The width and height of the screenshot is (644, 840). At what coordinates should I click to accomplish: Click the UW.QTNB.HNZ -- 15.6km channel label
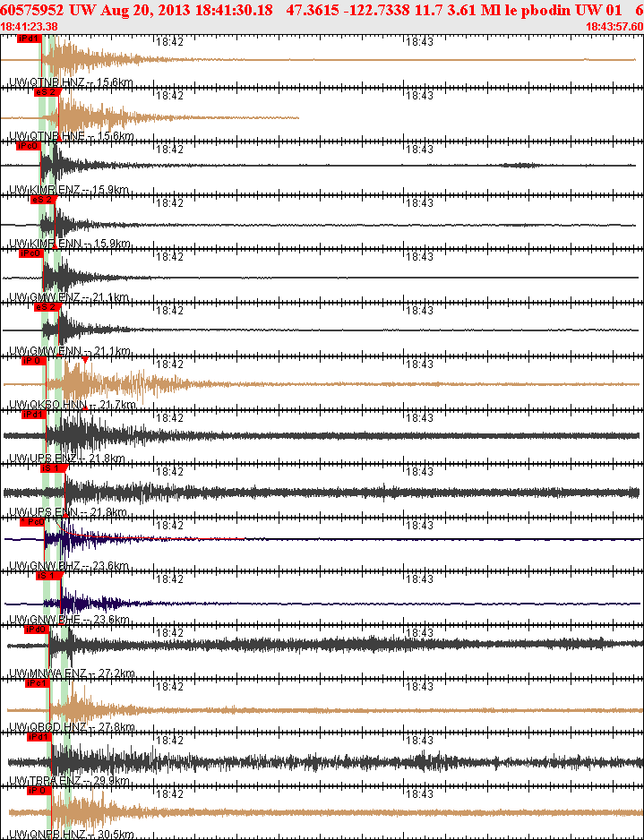(71, 82)
